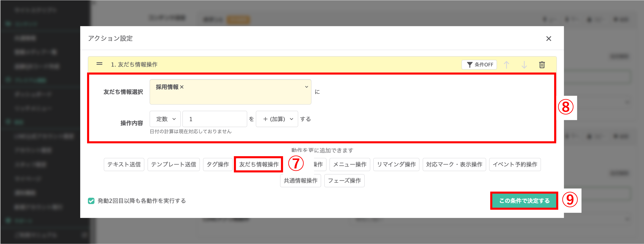Toggle the 条件OFF filter button
The width and height of the screenshot is (644, 244).
[479, 65]
